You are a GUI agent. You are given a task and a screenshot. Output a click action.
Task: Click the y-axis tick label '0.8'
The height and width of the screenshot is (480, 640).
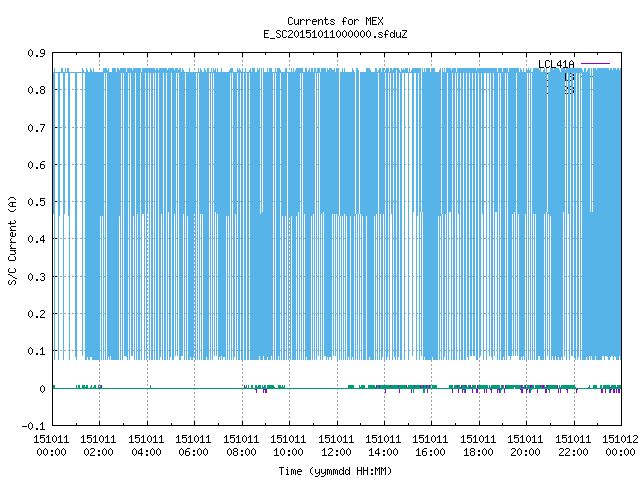[36, 90]
